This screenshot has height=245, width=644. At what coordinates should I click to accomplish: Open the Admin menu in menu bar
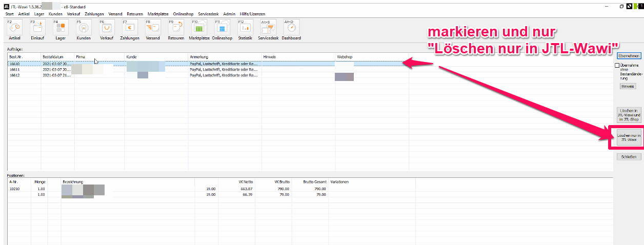(229, 14)
